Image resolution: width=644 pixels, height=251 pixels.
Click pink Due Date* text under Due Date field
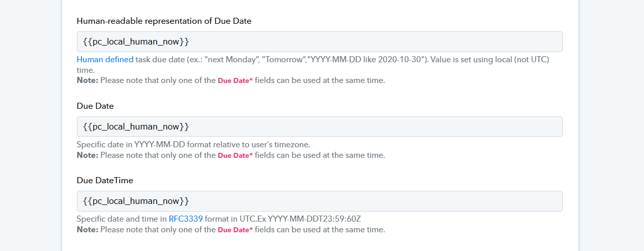[x=235, y=155]
